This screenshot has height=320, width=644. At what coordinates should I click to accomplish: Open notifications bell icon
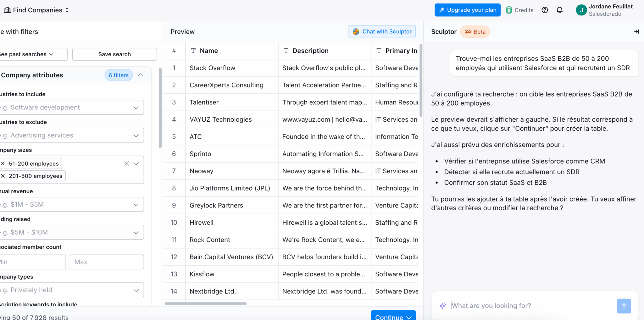point(560,10)
